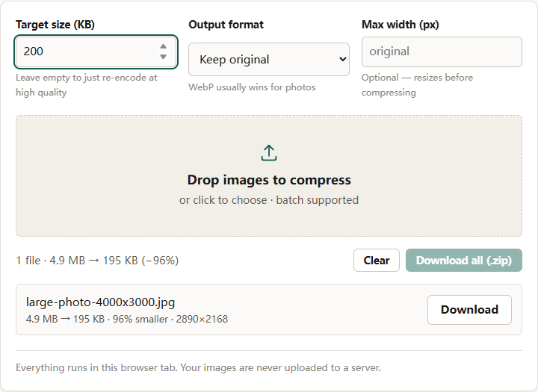538x392 pixels.
Task: Click the Clear button
Action: tap(377, 261)
